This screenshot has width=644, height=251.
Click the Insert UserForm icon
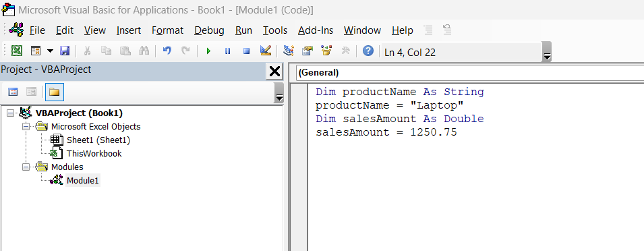click(36, 51)
